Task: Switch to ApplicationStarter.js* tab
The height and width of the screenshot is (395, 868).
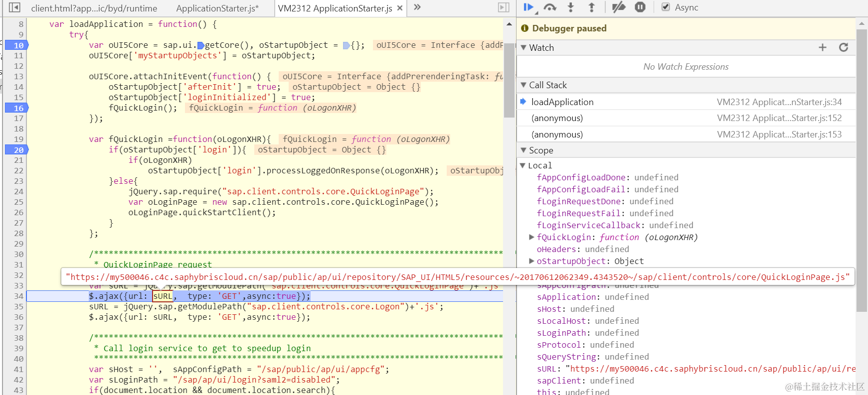Action: pyautogui.click(x=217, y=8)
